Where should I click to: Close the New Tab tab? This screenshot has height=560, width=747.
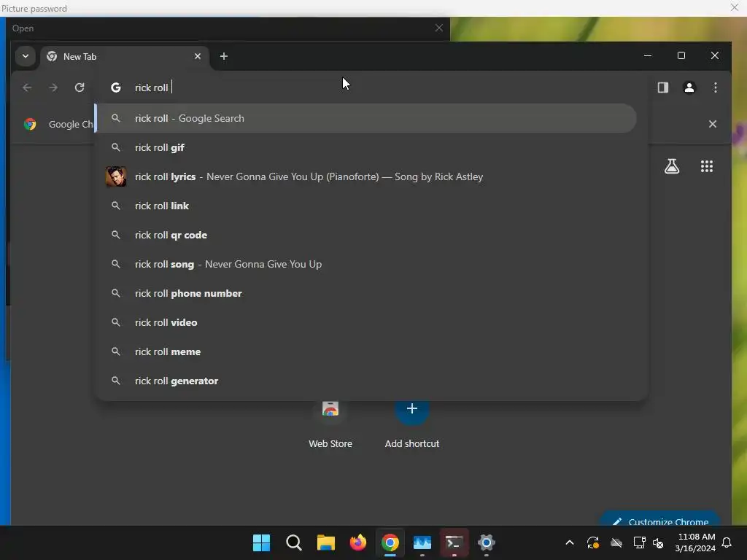click(x=197, y=56)
